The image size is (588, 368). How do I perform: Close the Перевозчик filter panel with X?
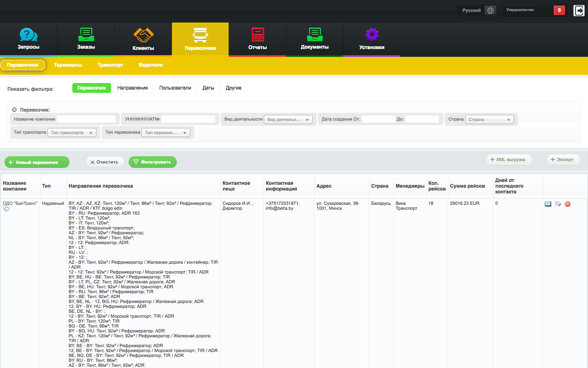pos(14,110)
